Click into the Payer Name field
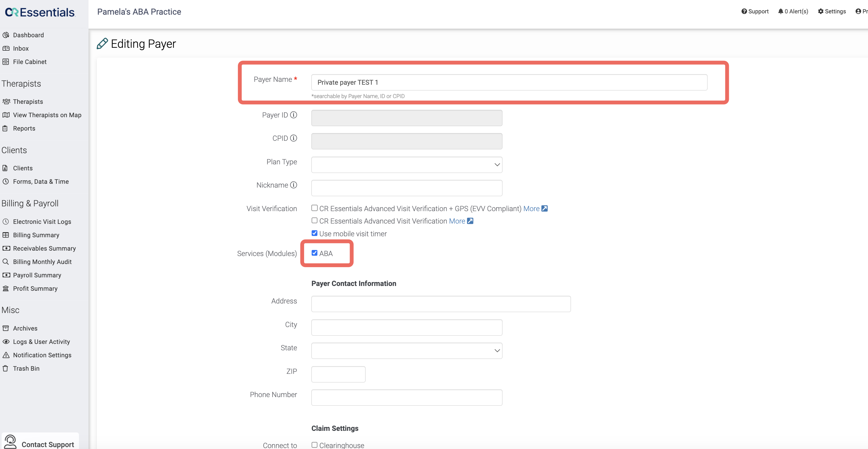Viewport: 868px width, 449px height. [509, 82]
